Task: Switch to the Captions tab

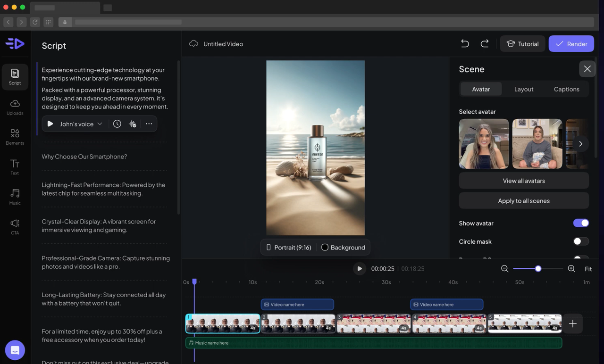Action: click(566, 89)
